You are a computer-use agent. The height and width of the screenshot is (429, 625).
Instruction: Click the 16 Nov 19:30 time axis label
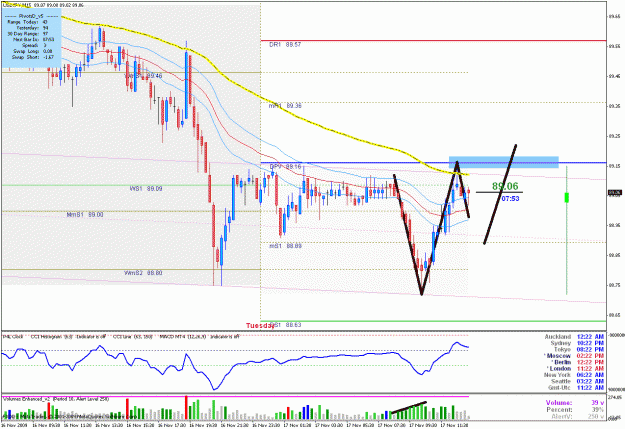[x=203, y=425]
